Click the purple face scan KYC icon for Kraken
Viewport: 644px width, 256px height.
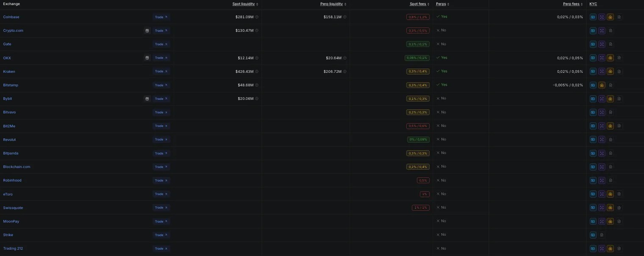coord(602,72)
